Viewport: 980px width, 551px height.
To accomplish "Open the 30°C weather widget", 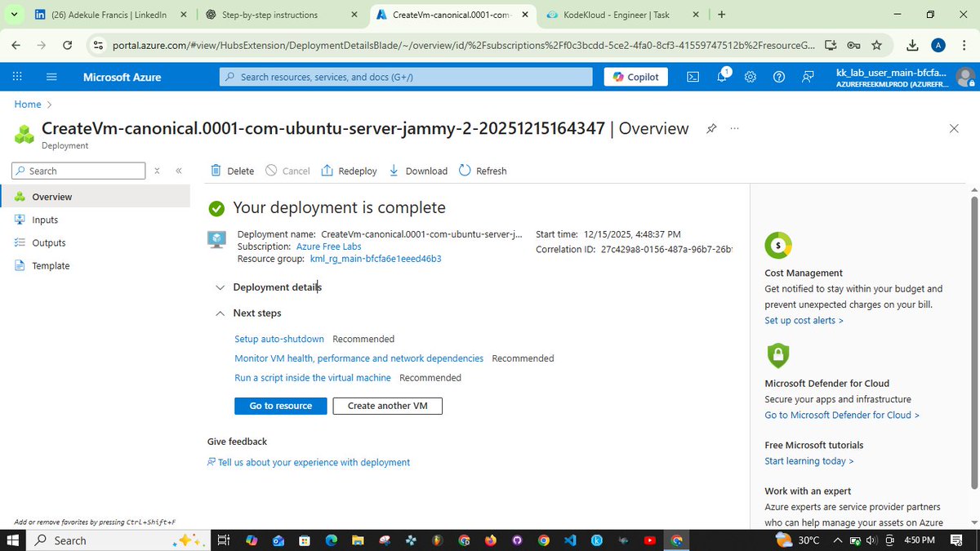I will [797, 540].
